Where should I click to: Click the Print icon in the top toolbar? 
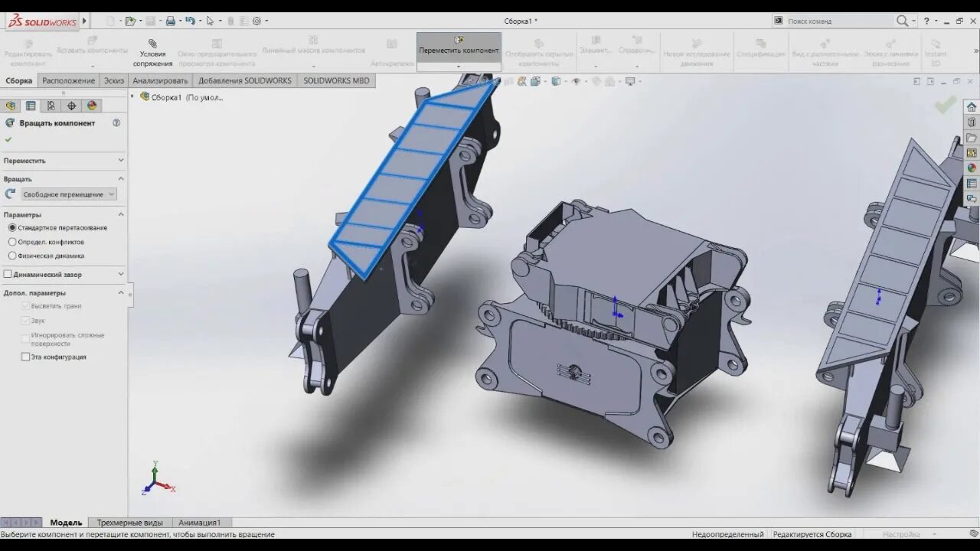[x=170, y=21]
